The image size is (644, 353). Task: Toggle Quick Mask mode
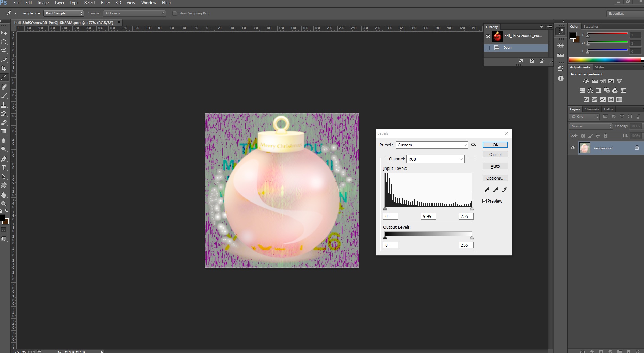(x=4, y=230)
